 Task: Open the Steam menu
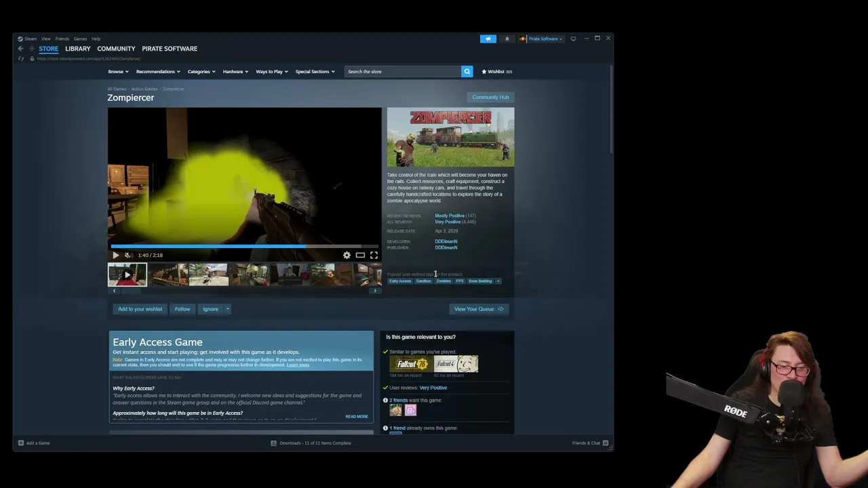(x=31, y=39)
